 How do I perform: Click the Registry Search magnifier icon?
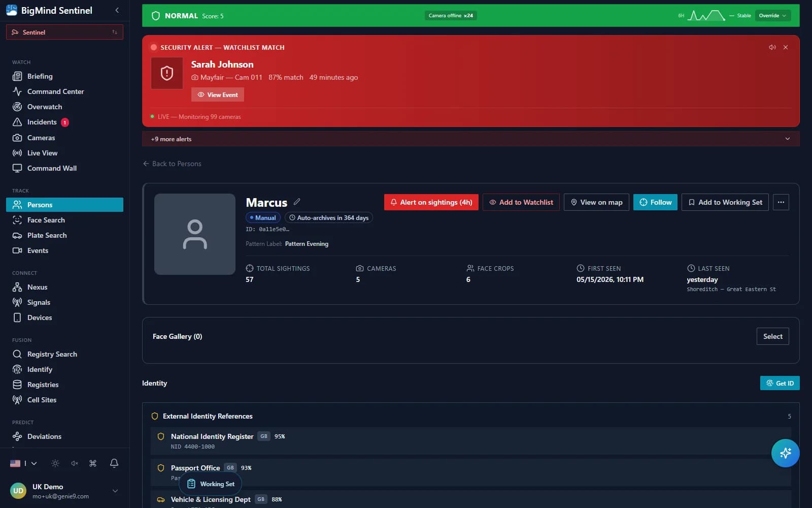tap(17, 354)
